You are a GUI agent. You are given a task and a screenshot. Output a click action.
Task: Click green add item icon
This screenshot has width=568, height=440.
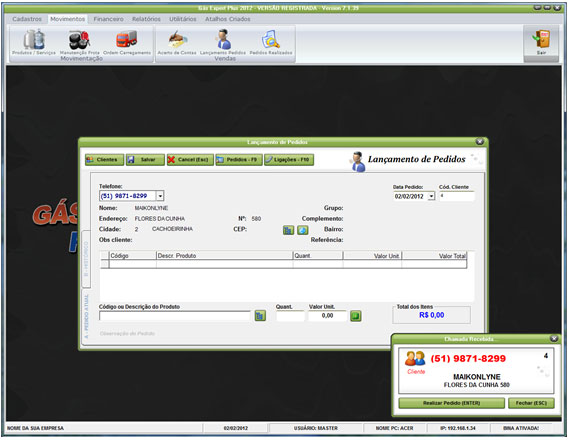[x=356, y=316]
